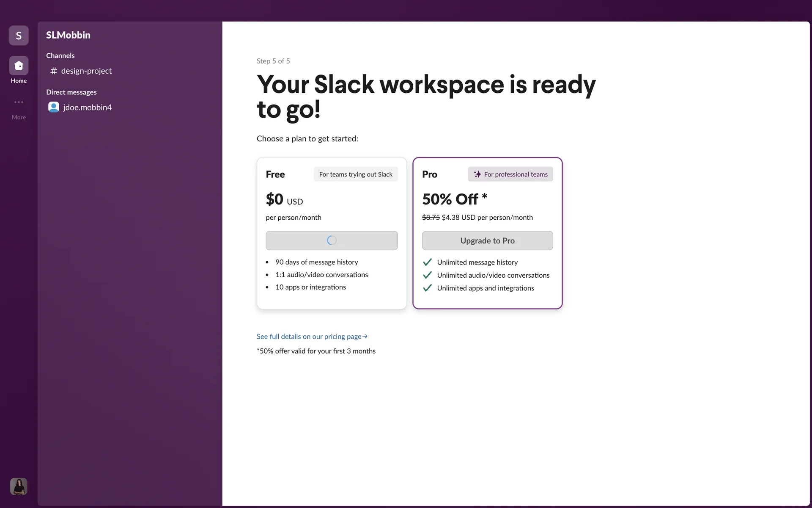The image size is (812, 508).
Task: Click checkmark beside Unlimited message history
Action: pyautogui.click(x=427, y=262)
